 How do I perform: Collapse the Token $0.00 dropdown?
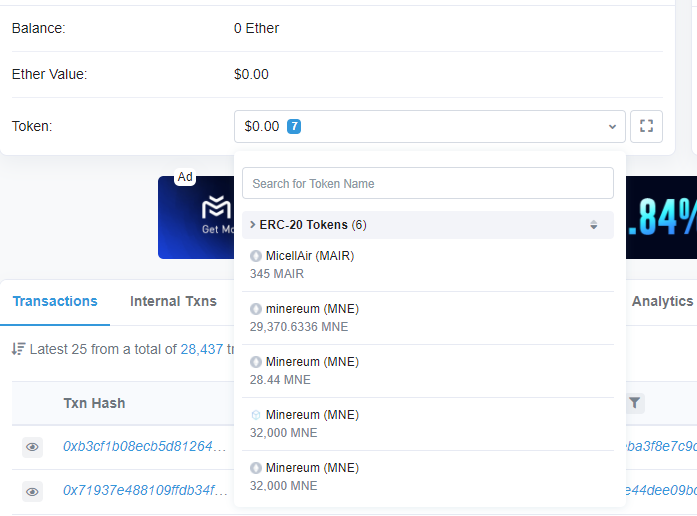coord(429,126)
